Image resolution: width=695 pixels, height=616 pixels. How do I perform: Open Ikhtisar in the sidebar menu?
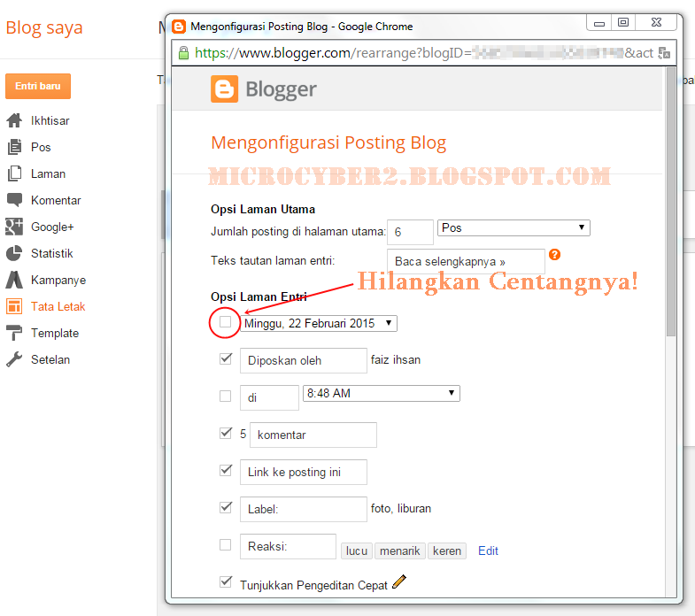(x=50, y=120)
